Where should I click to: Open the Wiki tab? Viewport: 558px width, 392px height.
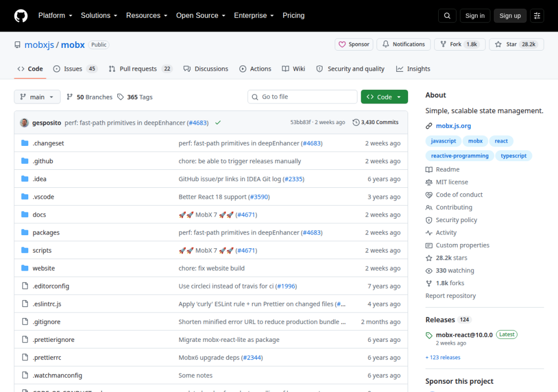click(294, 69)
